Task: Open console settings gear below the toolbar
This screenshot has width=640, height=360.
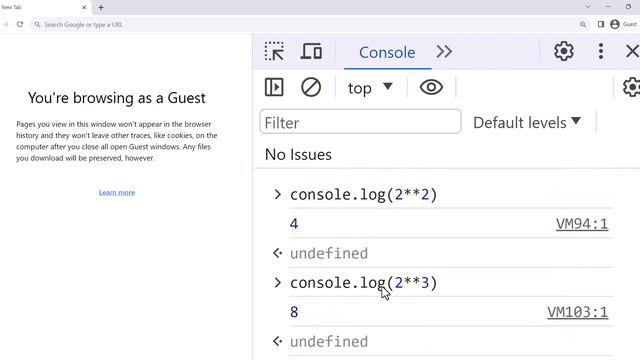Action: click(631, 87)
